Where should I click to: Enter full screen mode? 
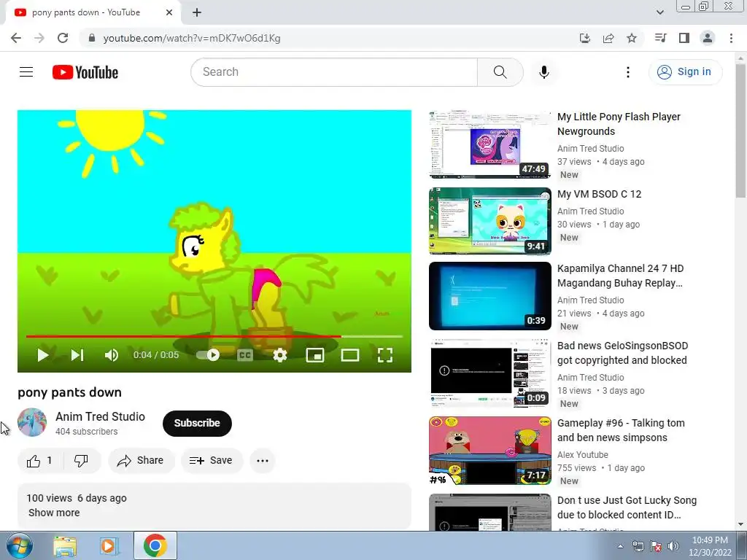click(385, 355)
